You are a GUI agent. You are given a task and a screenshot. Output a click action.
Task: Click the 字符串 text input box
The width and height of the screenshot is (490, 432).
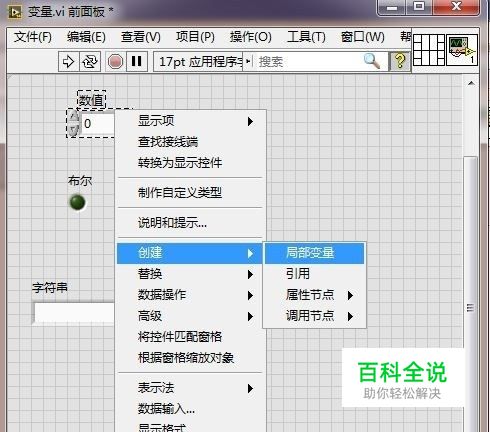coord(74,313)
